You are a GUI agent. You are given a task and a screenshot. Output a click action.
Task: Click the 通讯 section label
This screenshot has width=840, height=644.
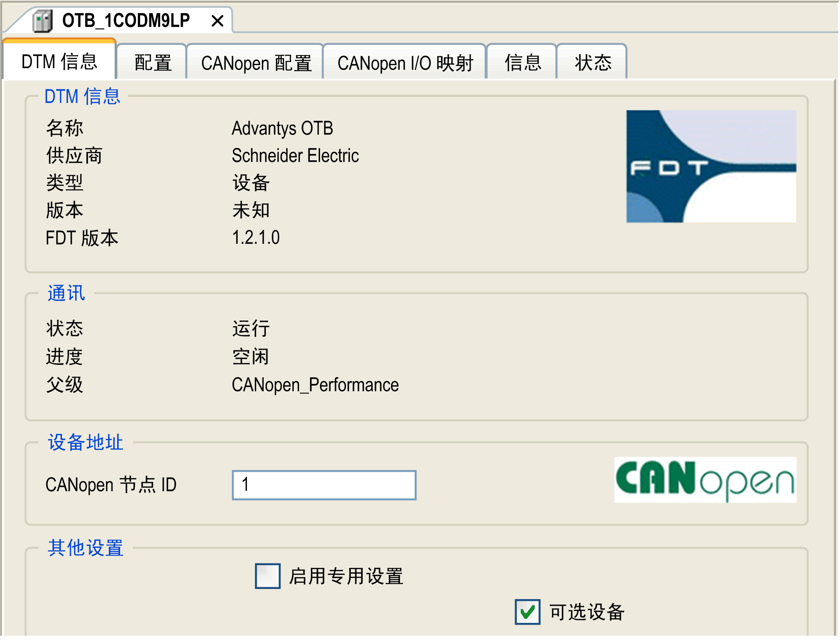65,293
